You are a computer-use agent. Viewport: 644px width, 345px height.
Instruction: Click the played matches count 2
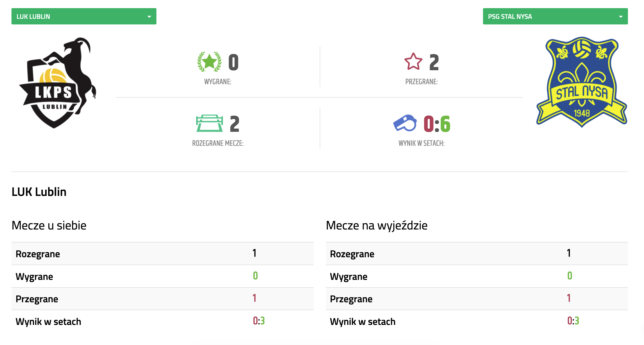235,124
